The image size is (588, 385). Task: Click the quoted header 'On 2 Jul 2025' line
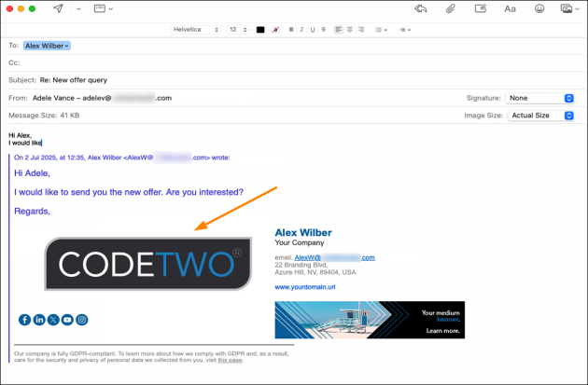coord(122,158)
